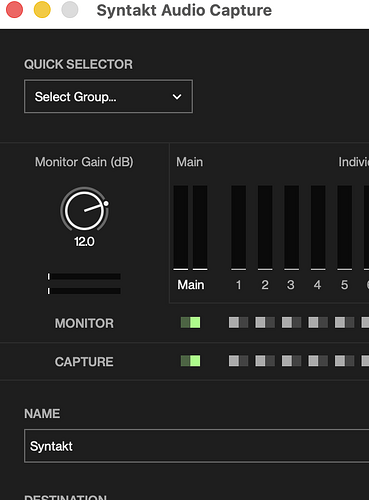Adjust the Monitor Gain knob
369x500 pixels.
pos(85,210)
